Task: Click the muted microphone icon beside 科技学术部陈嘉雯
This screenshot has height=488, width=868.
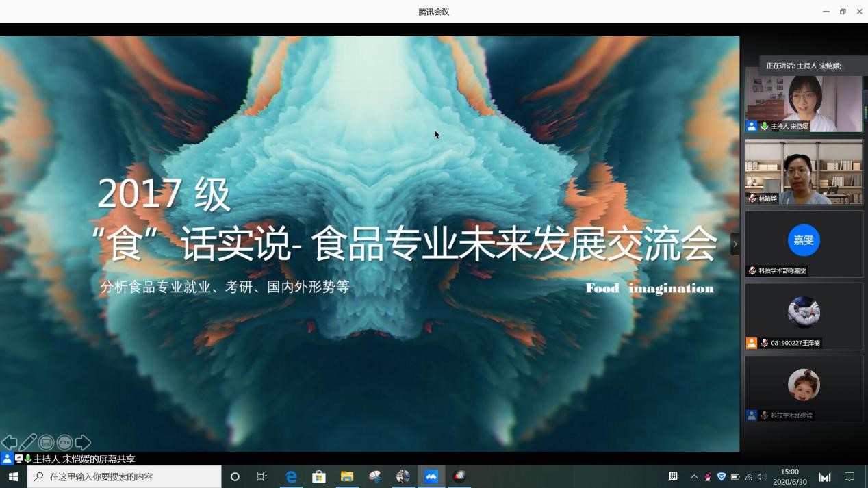Action: 752,271
